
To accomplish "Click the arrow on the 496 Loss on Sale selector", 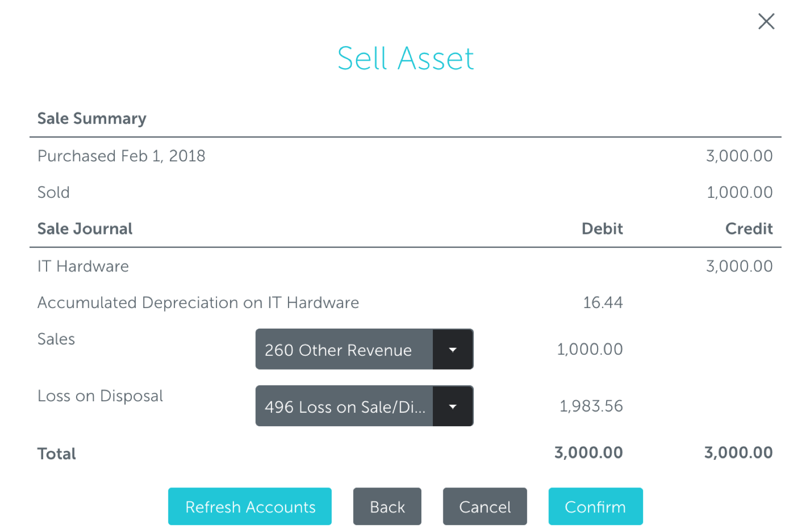I will [452, 406].
